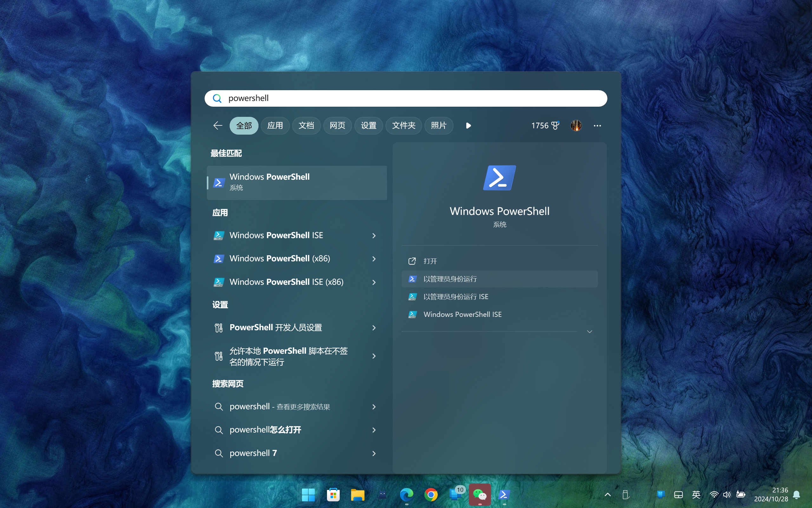
Task: Open the Windows Start button
Action: pos(308,495)
